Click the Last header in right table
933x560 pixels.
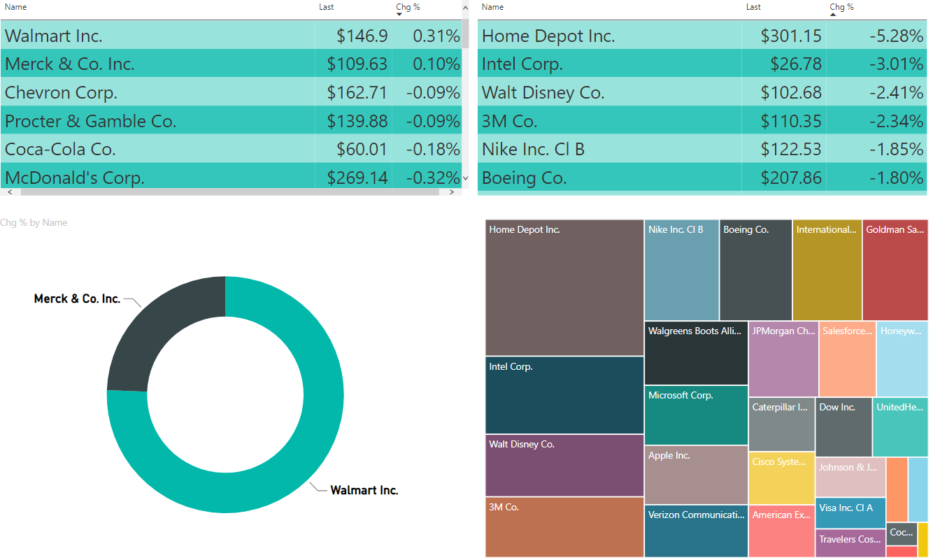coord(753,7)
